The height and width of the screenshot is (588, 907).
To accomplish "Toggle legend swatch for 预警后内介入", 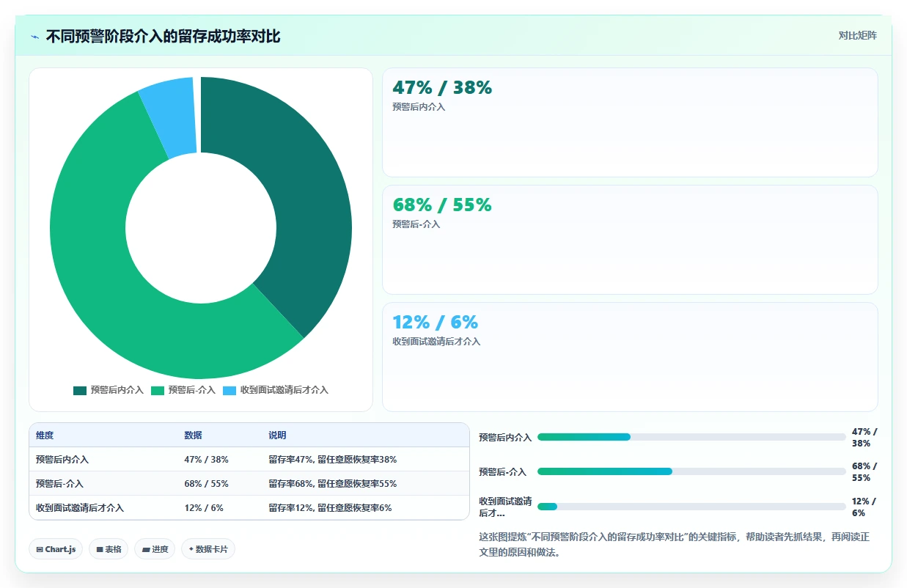I will tap(80, 390).
